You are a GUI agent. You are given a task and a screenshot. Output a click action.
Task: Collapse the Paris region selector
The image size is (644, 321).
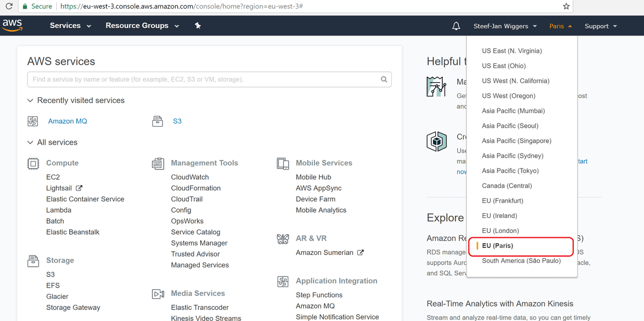[560, 26]
